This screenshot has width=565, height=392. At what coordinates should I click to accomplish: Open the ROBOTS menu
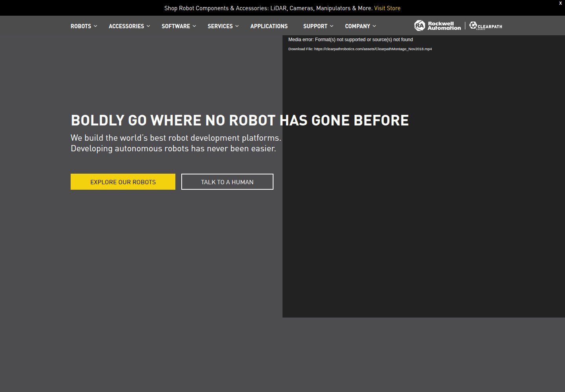[x=81, y=26]
